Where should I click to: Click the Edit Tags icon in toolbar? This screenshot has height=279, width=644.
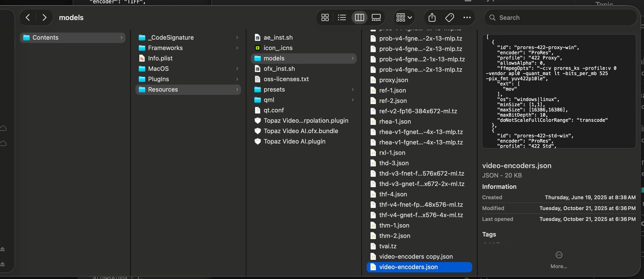(x=449, y=17)
